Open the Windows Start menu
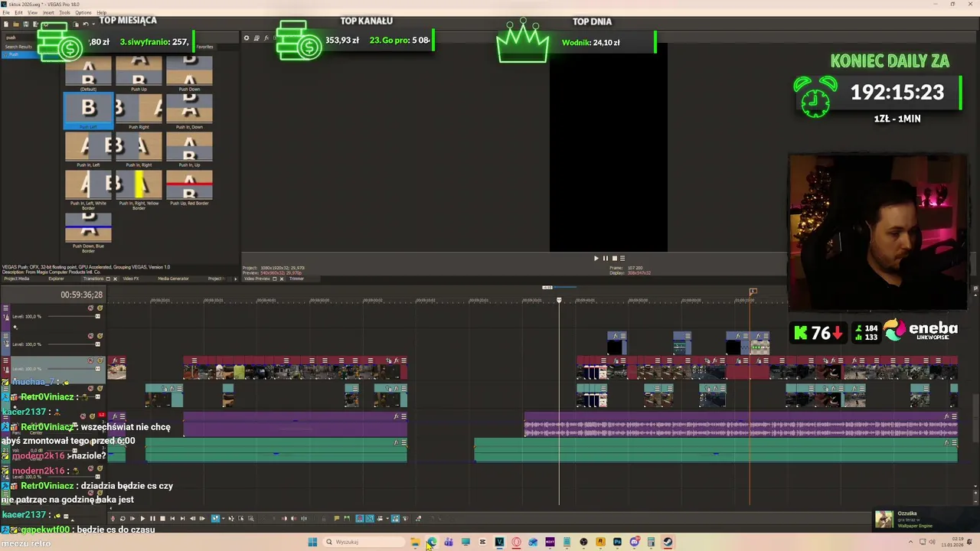The image size is (980, 551). pos(312,542)
